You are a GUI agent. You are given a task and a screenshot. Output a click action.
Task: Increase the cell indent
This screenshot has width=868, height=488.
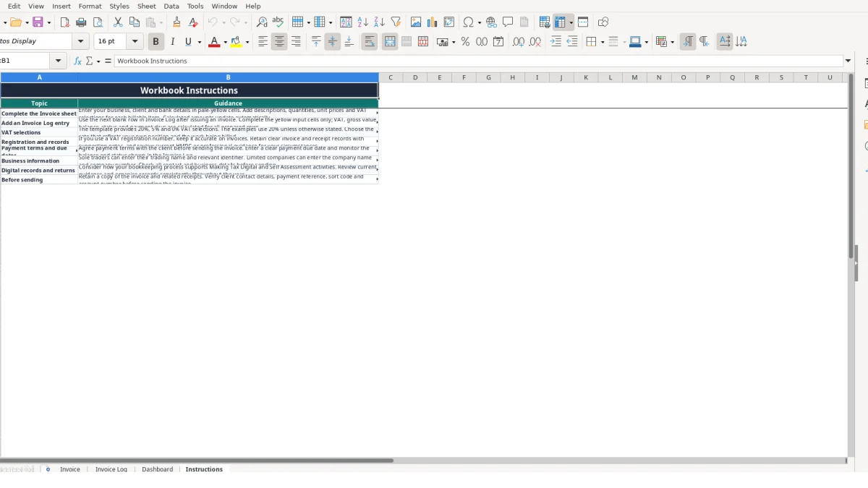556,42
